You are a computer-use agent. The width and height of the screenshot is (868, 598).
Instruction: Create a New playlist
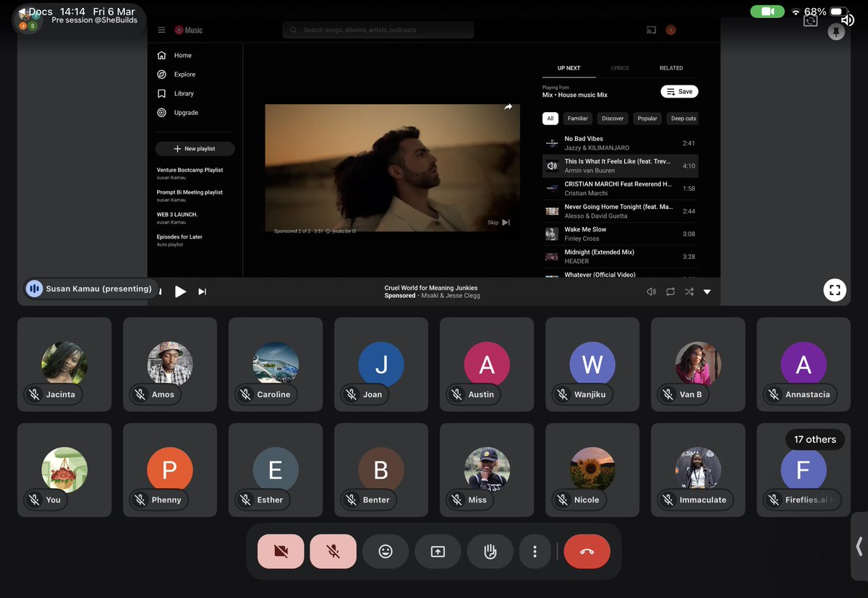pyautogui.click(x=195, y=148)
